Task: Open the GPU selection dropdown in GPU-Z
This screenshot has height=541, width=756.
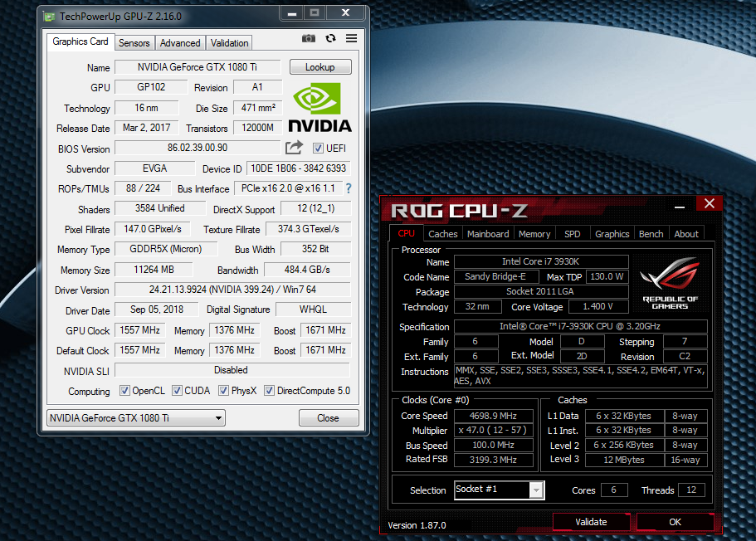Action: pos(136,418)
